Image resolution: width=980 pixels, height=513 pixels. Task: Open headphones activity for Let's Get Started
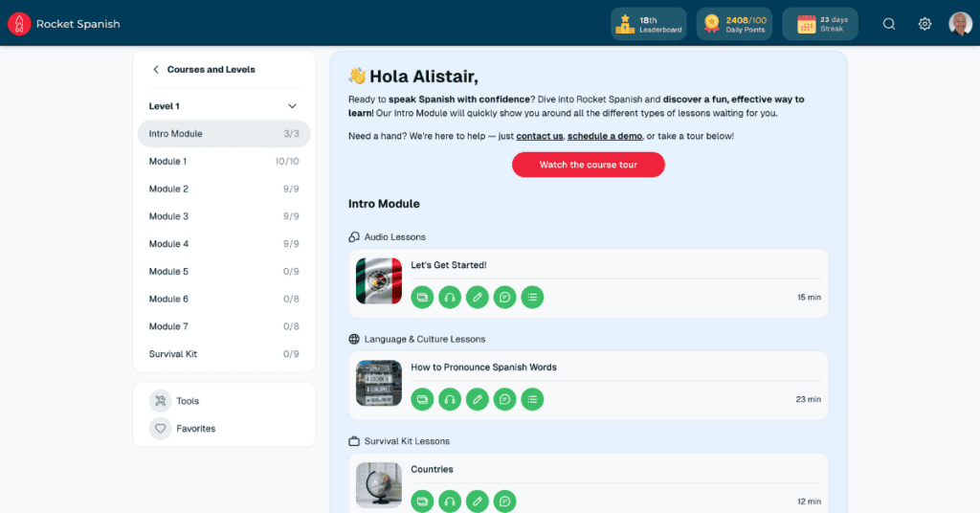click(x=450, y=298)
